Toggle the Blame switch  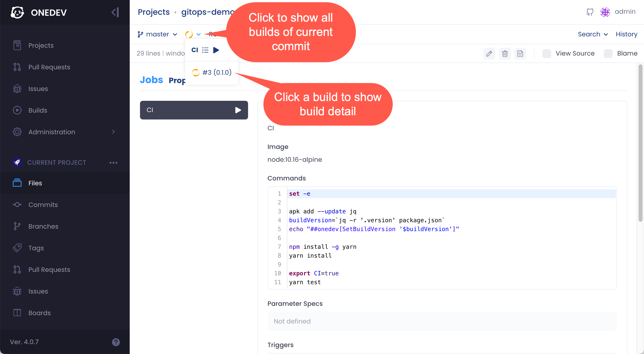[x=608, y=53]
